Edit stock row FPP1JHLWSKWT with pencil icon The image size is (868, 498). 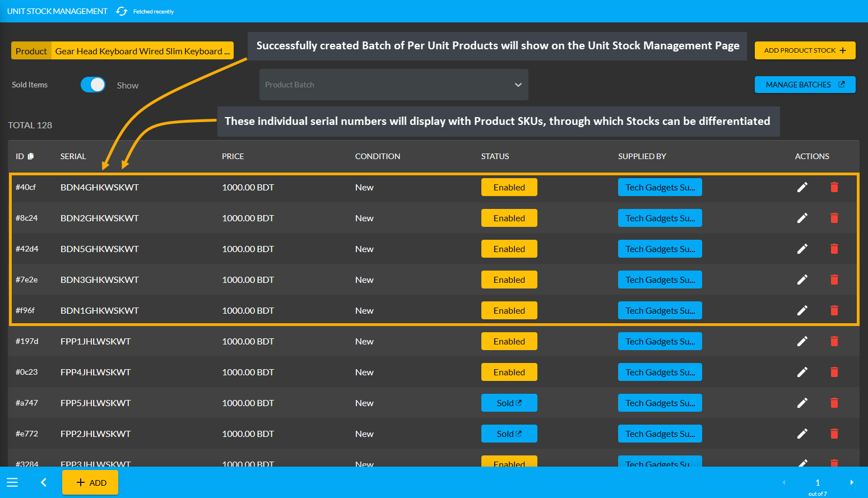click(802, 341)
